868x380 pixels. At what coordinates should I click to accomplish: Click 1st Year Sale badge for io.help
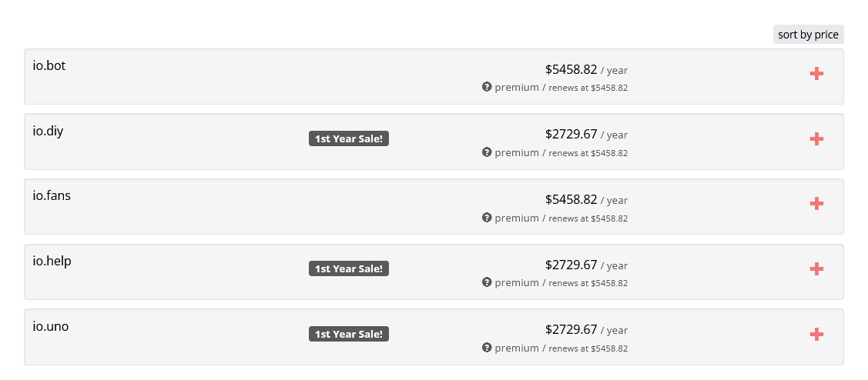349,268
